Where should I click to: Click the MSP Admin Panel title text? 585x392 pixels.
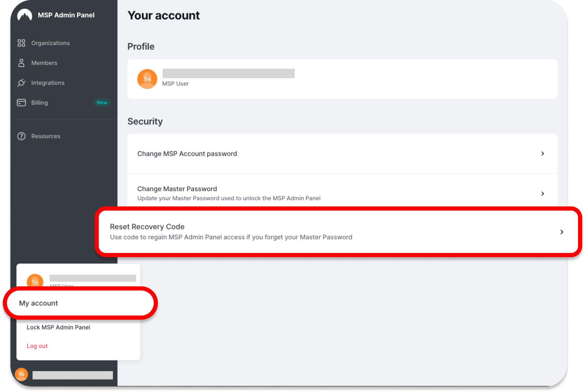coord(66,15)
